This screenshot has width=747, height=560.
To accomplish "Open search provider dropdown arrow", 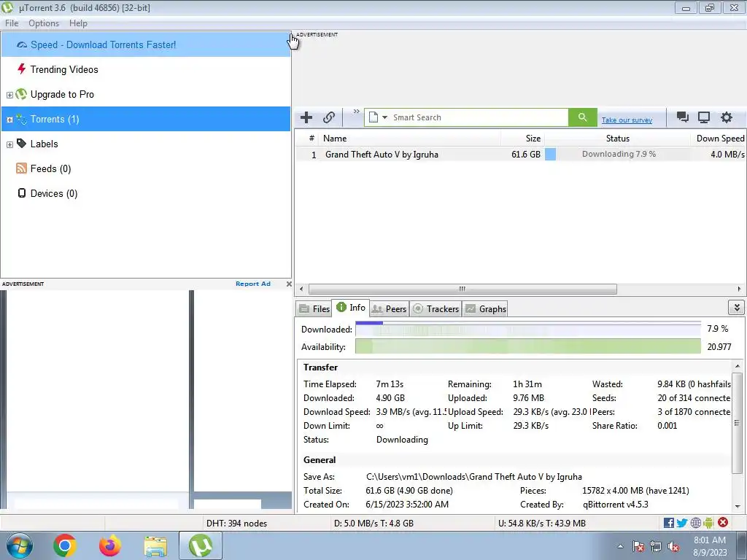I will point(384,117).
